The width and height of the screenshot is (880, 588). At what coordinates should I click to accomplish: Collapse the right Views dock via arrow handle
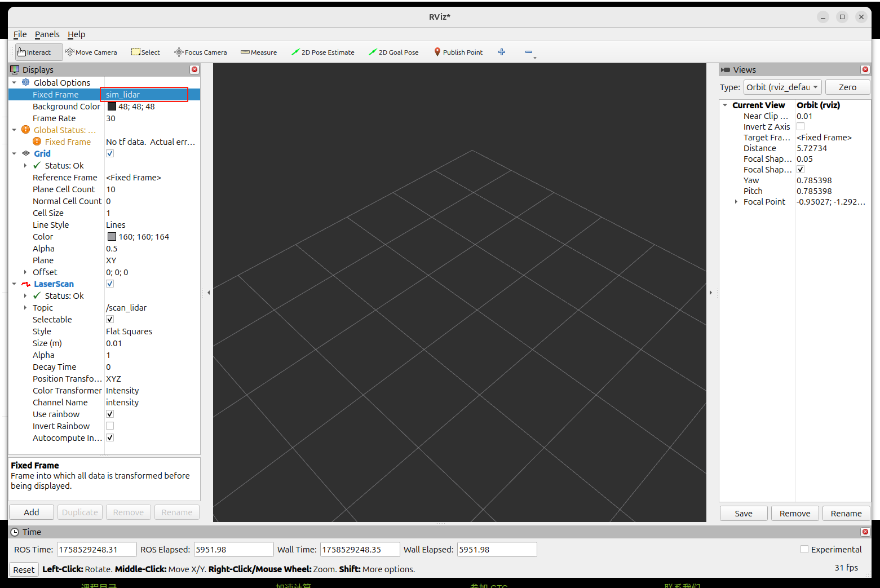click(x=710, y=293)
